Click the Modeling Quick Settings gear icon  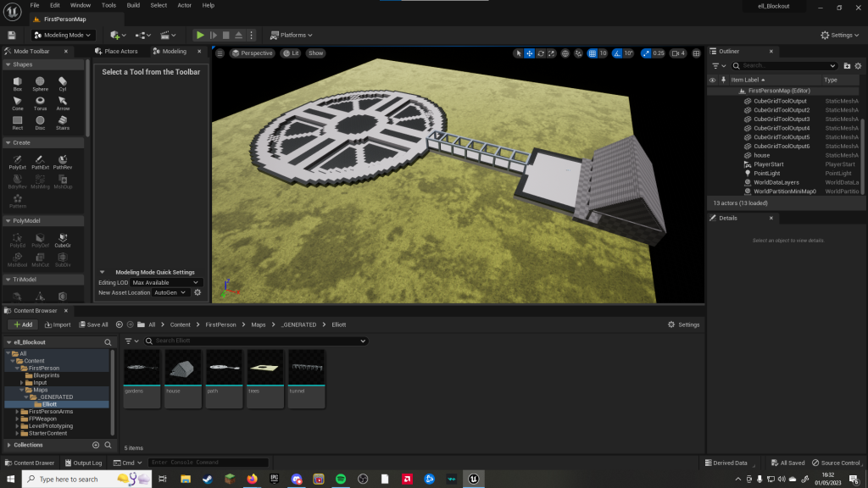[x=198, y=292]
